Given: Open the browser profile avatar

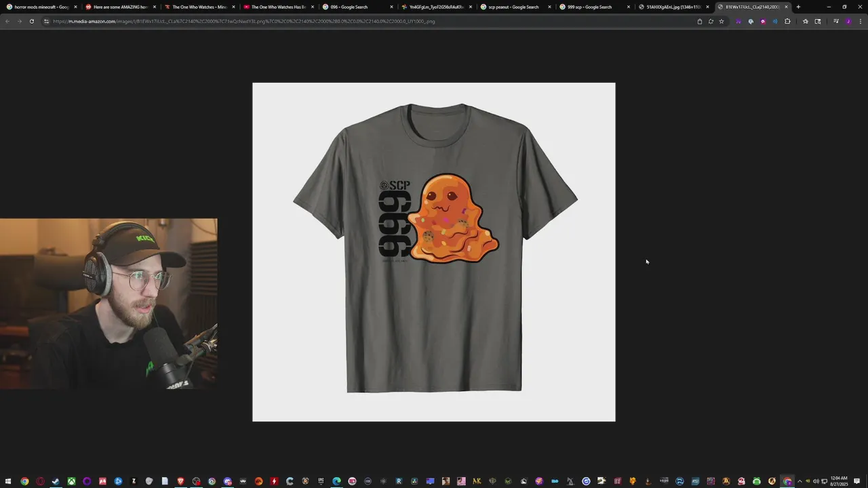Looking at the screenshot, I should coord(848,21).
